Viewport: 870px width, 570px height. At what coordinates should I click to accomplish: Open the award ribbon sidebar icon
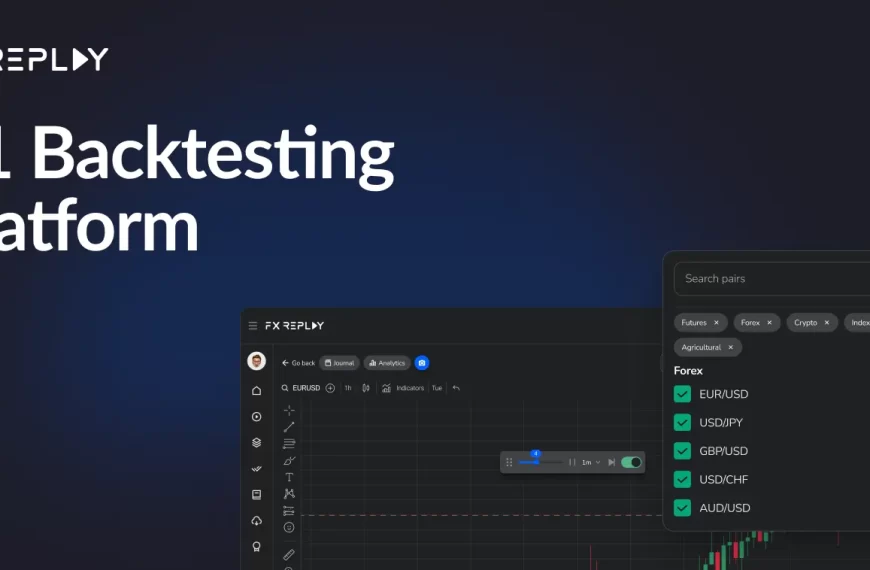pos(256,547)
